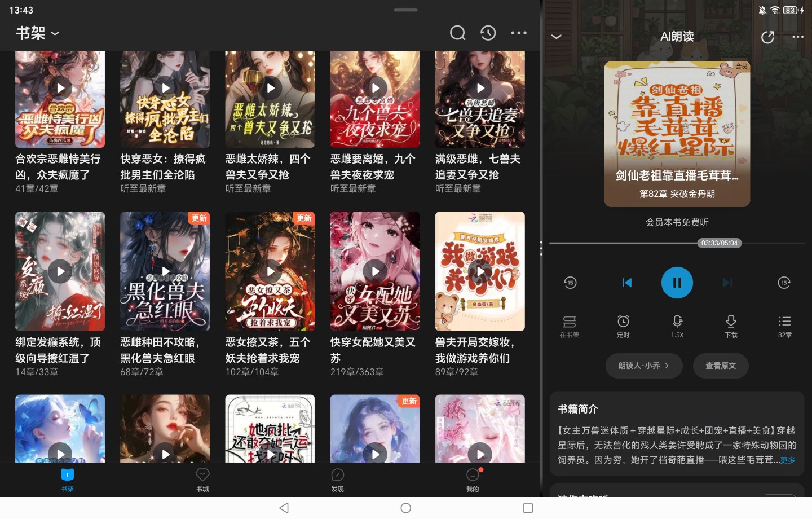Screen dimensions: 812x519
Task: Open the 82章 chapter list
Action: pos(785,326)
